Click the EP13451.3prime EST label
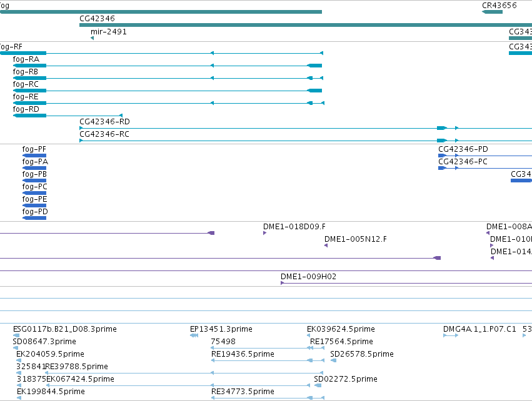The height and width of the screenshot is (401, 532). (221, 329)
